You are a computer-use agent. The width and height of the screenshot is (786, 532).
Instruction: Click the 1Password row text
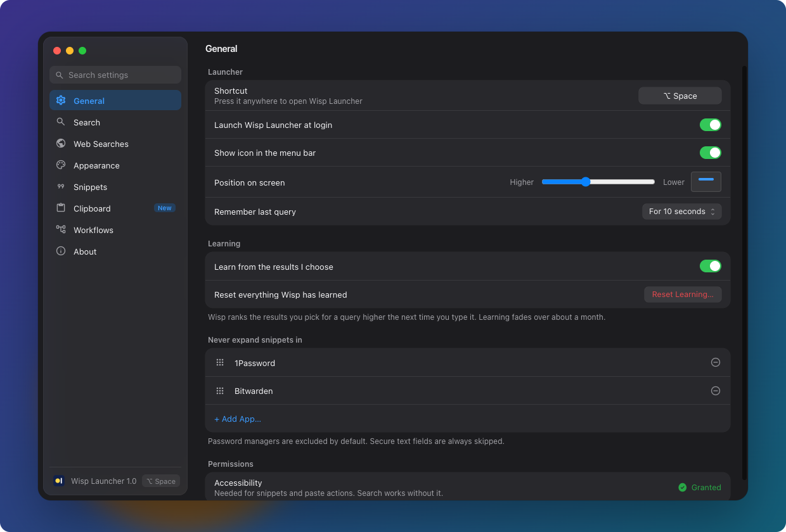255,363
